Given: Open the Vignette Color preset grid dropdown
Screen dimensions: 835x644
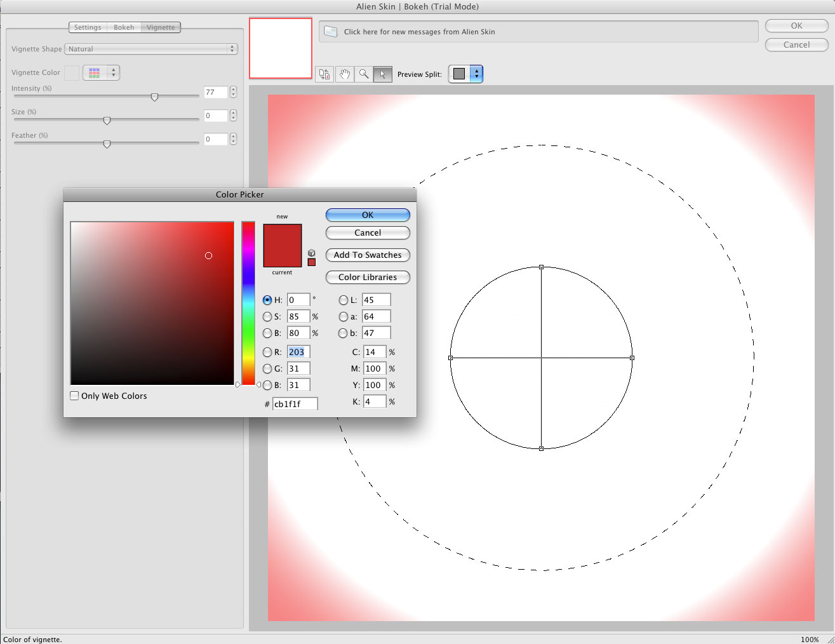Looking at the screenshot, I should pos(102,73).
